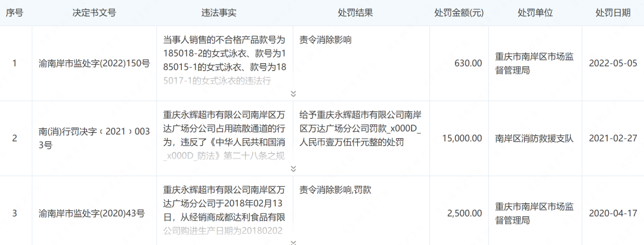Click the row 3 violation text about 成都达利食品
The image size is (644, 245).
pos(224,210)
